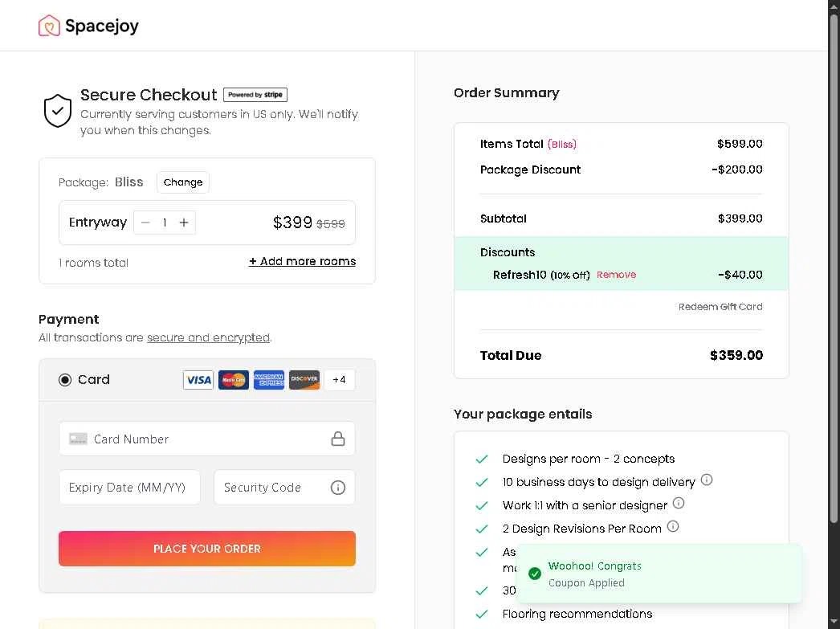Click the scrollbar down arrow
This screenshot has width=840, height=629.
tap(834, 623)
